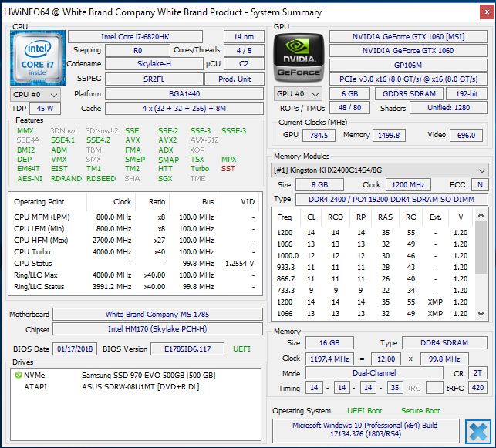
Task: Select the 933.3 frequency timing row
Action: [x=373, y=268]
